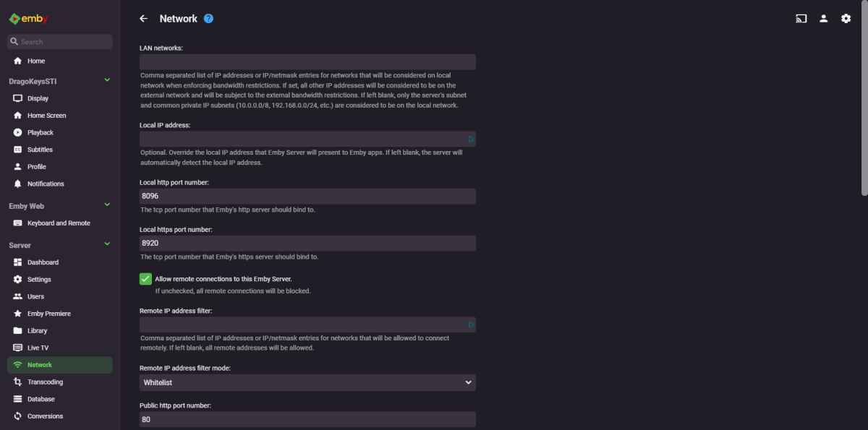Click the cast to device icon

pyautogui.click(x=801, y=19)
